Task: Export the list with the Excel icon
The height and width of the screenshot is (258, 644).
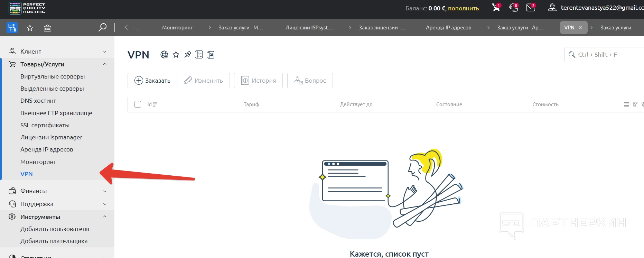Action: tap(211, 55)
